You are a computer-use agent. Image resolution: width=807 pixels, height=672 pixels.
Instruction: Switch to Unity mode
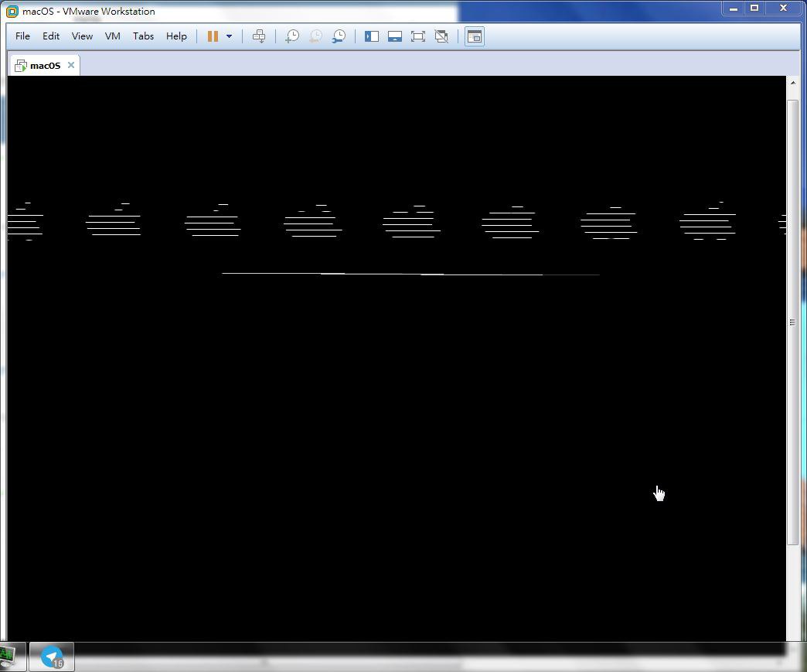pyautogui.click(x=441, y=36)
